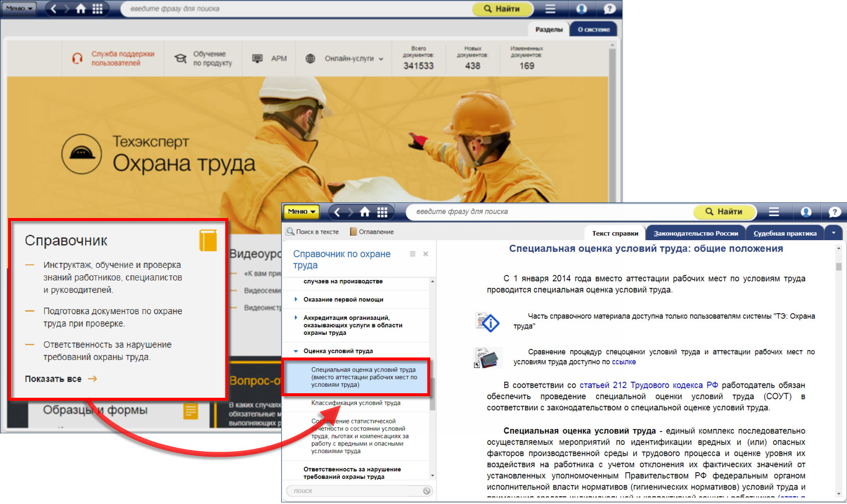Screen dimensions: 847x504
Task: Expand the Оказание первой помощи tree item
Action: (296, 300)
